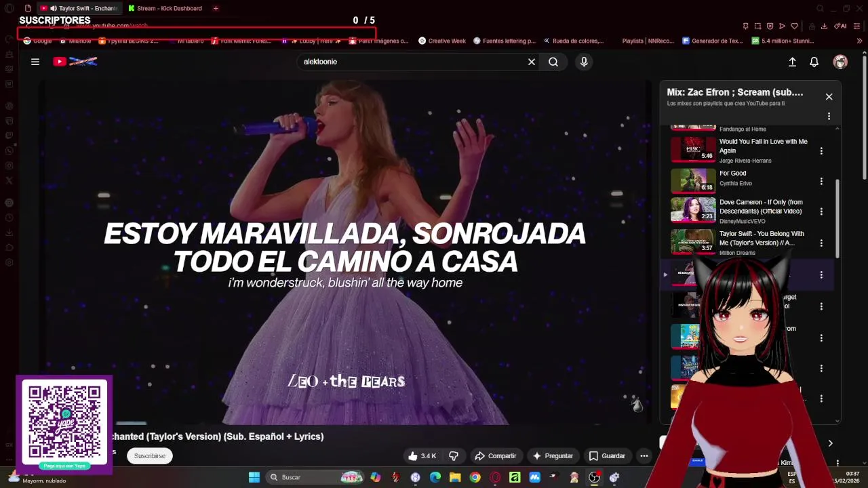Play the 'For Good' Cynthia Erivo thumbnail
Screen dimensions: 868x488
coord(693,181)
